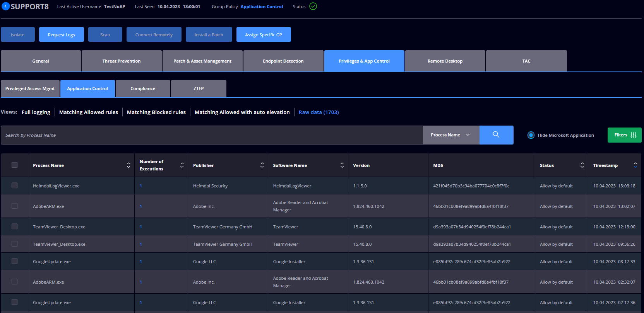This screenshot has width=644, height=313.
Task: Check the AdobeARM.exe 13:02:07 row checkbox
Action: 15,206
